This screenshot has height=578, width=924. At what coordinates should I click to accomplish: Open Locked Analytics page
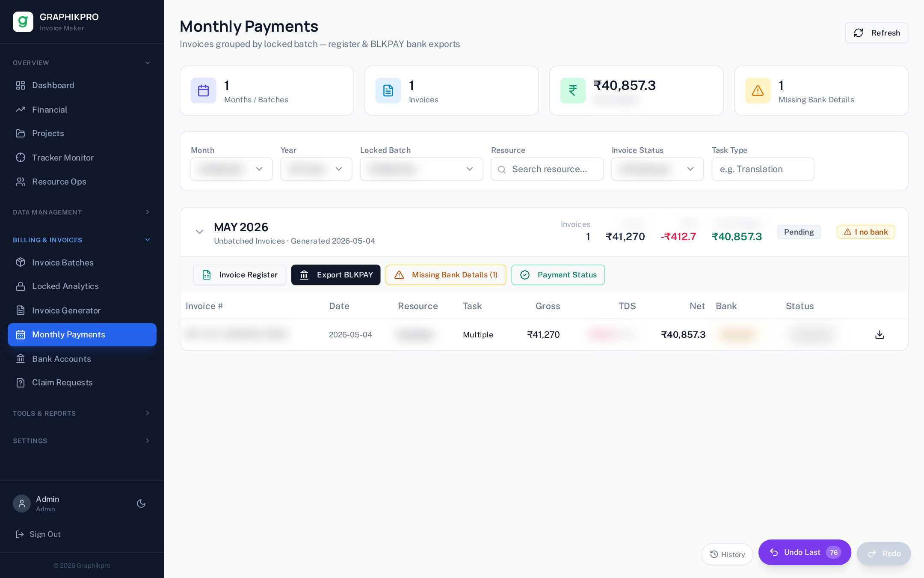[x=82, y=286]
